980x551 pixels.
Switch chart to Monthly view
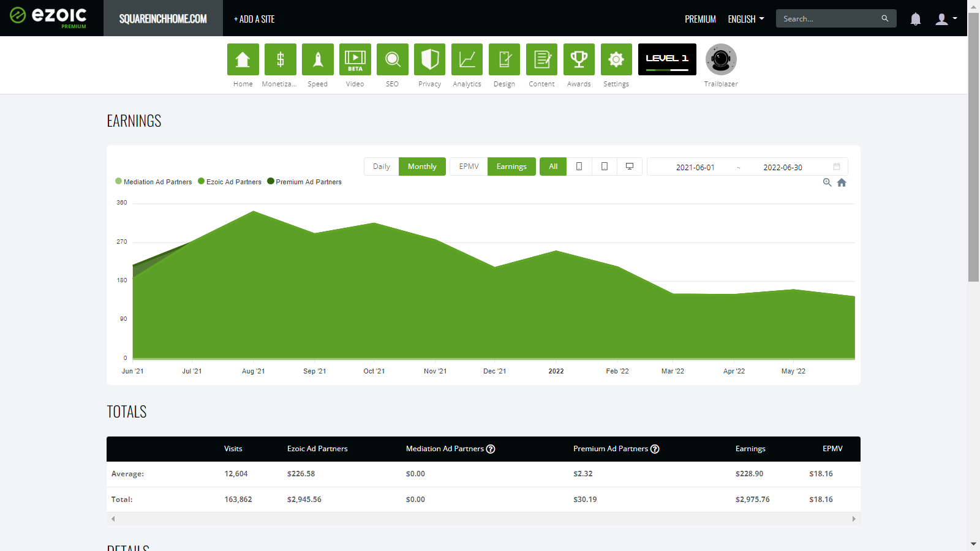[x=422, y=167]
